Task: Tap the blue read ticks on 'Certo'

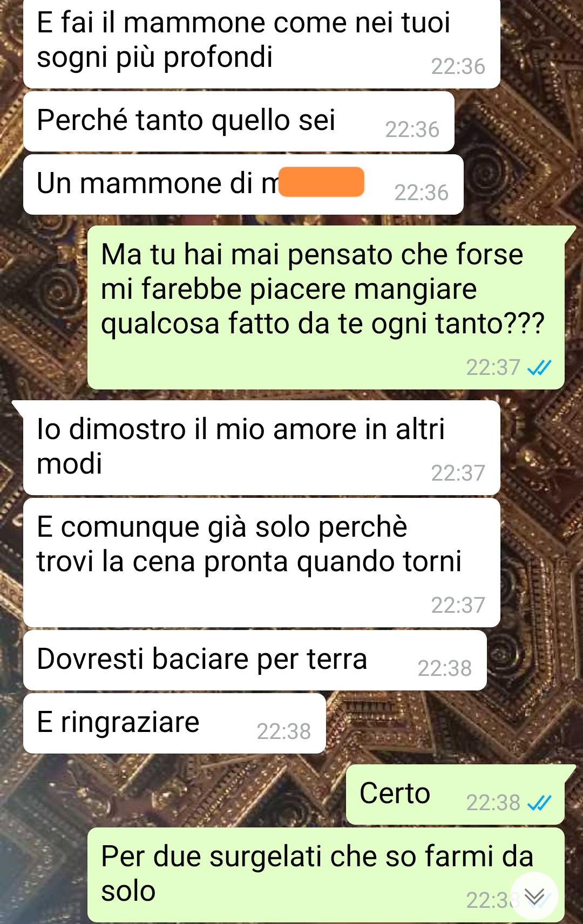Action: tap(539, 804)
